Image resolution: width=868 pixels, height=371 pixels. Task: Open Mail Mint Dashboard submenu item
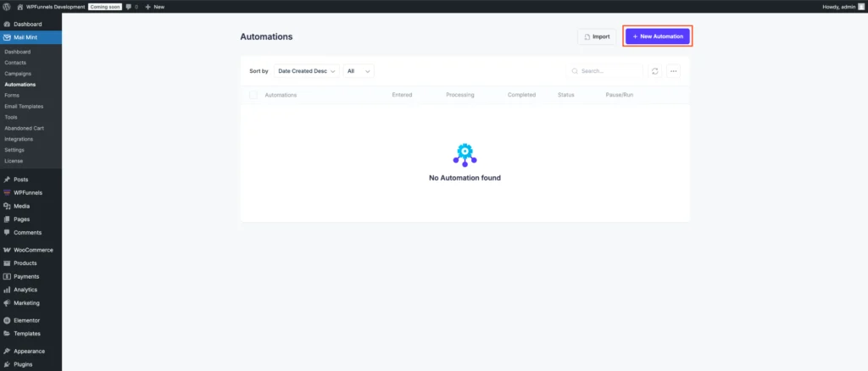[18, 52]
